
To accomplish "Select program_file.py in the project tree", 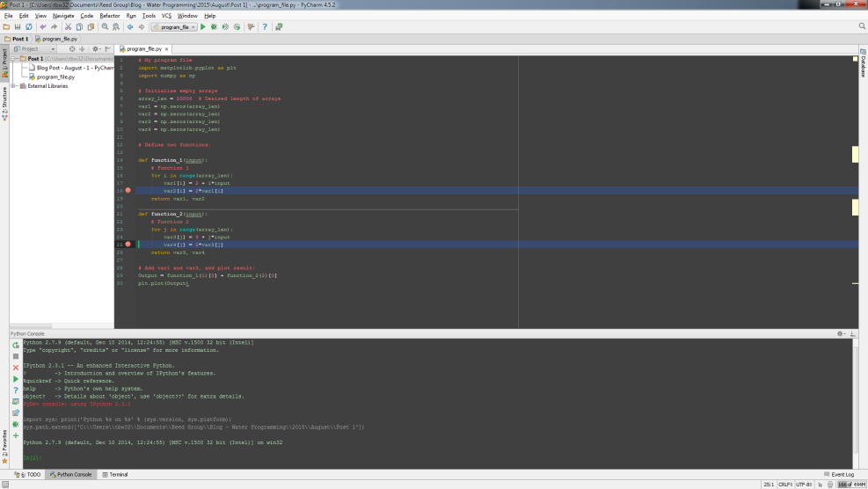I will (x=55, y=77).
